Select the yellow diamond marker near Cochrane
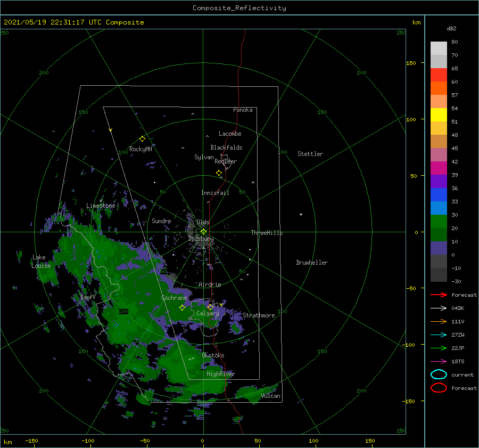Image resolution: width=479 pixels, height=448 pixels. point(182,308)
